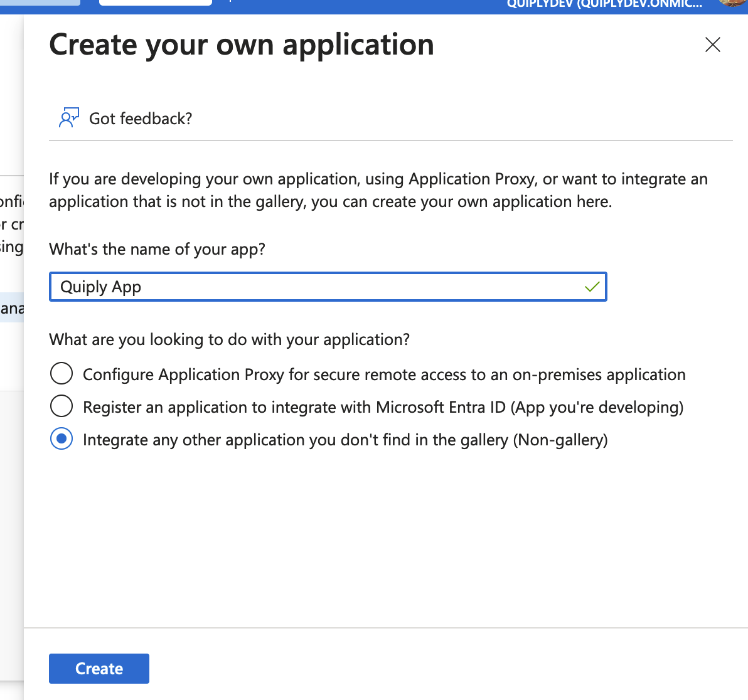Click the 'Create your own application' heading
748x700 pixels.
[x=242, y=45]
